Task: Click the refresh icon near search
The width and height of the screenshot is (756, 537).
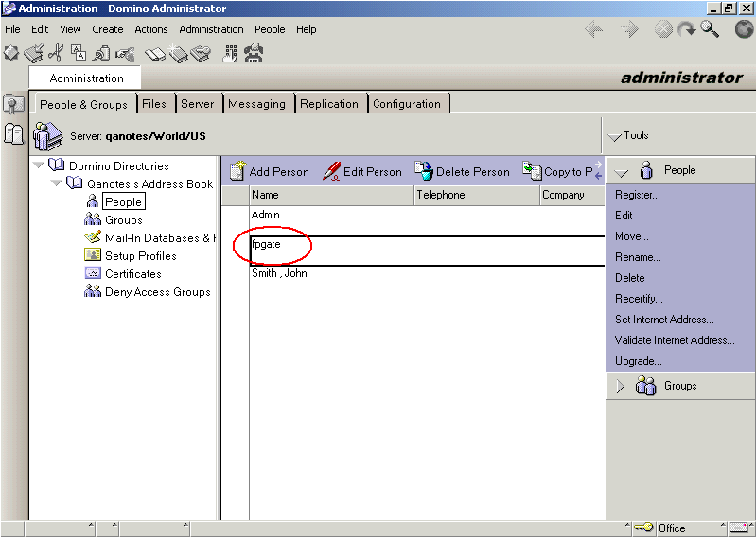Action: click(686, 29)
